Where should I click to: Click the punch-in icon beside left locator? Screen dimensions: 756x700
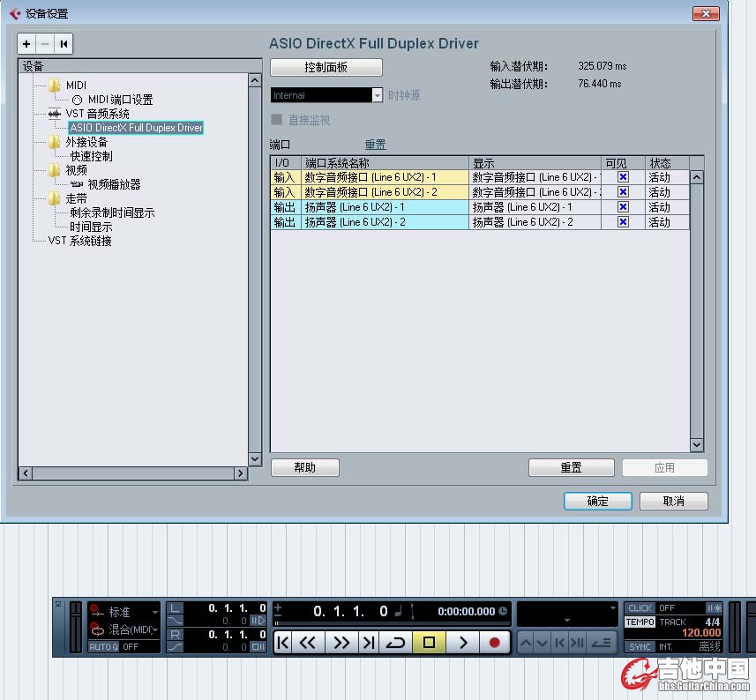tap(175, 621)
